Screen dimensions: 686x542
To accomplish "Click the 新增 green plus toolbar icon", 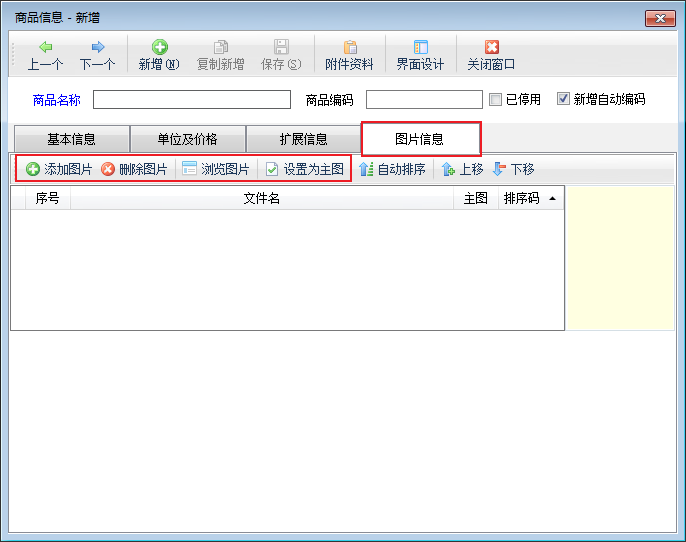I will 159,47.
